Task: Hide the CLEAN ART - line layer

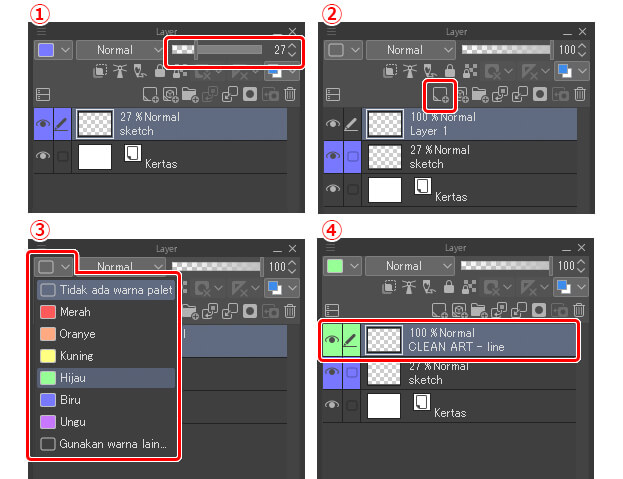Action: 332,340
